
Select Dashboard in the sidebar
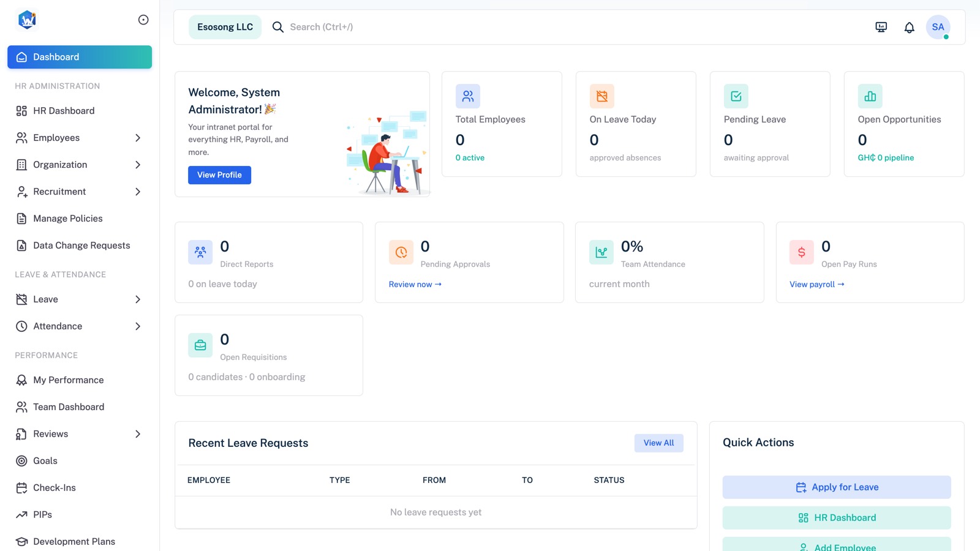[x=80, y=57]
